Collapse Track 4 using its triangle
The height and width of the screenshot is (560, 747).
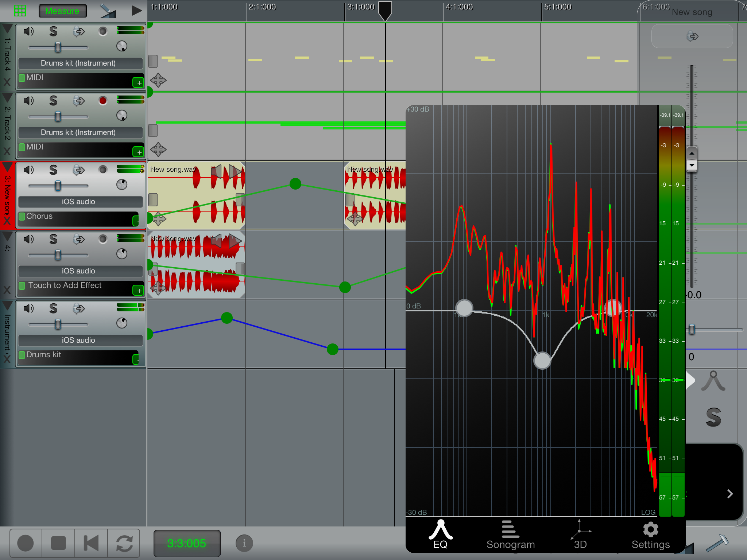click(8, 28)
